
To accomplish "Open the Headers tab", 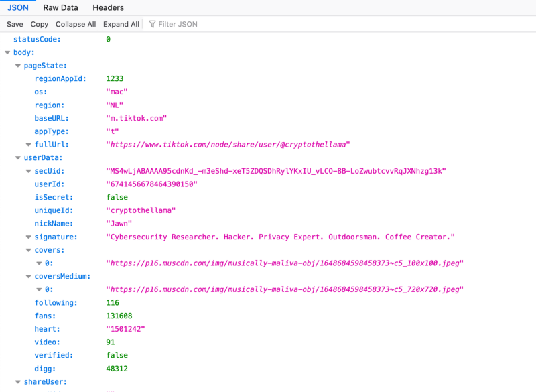I will pyautogui.click(x=108, y=7).
